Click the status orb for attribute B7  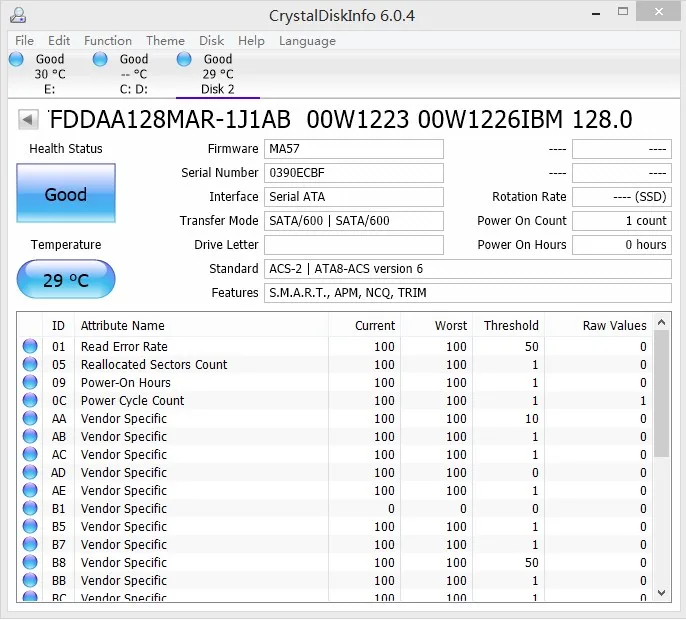tap(30, 544)
